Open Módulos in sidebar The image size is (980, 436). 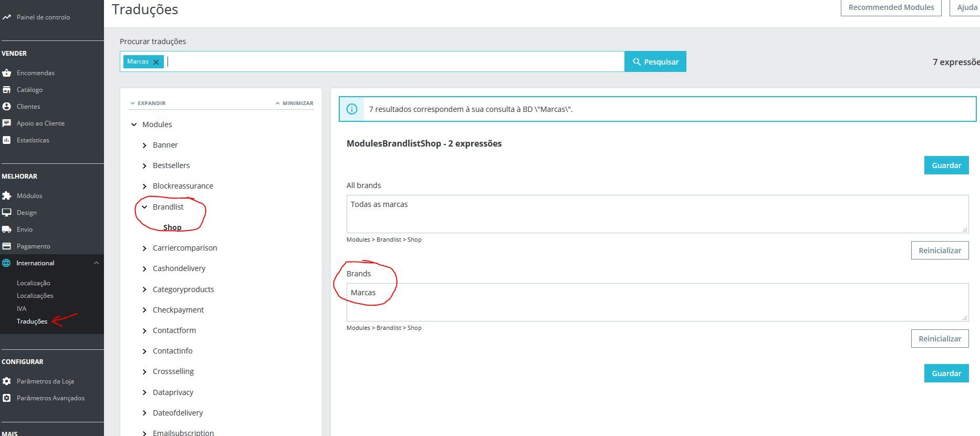tap(29, 196)
